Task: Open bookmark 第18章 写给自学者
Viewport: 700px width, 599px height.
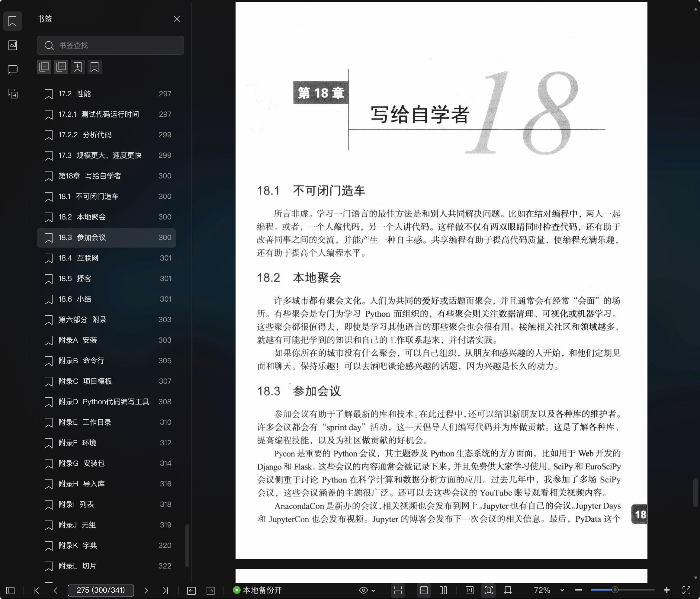Action: click(x=106, y=176)
